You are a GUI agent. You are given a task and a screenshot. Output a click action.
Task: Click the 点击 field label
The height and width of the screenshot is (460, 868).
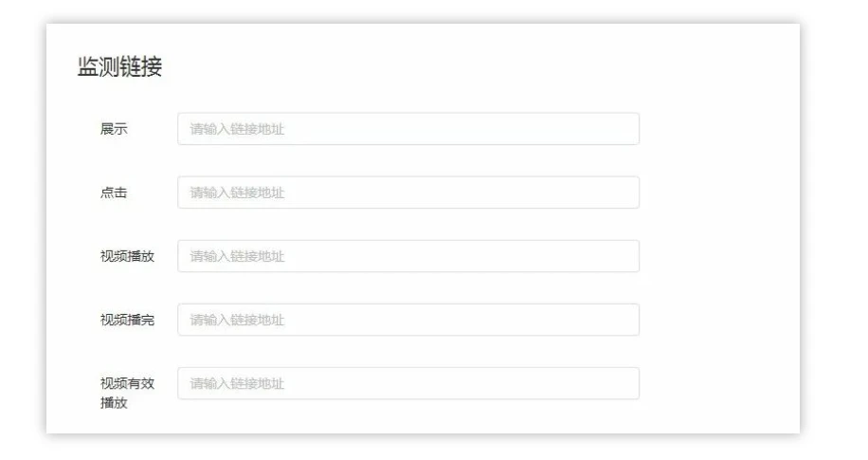click(114, 193)
